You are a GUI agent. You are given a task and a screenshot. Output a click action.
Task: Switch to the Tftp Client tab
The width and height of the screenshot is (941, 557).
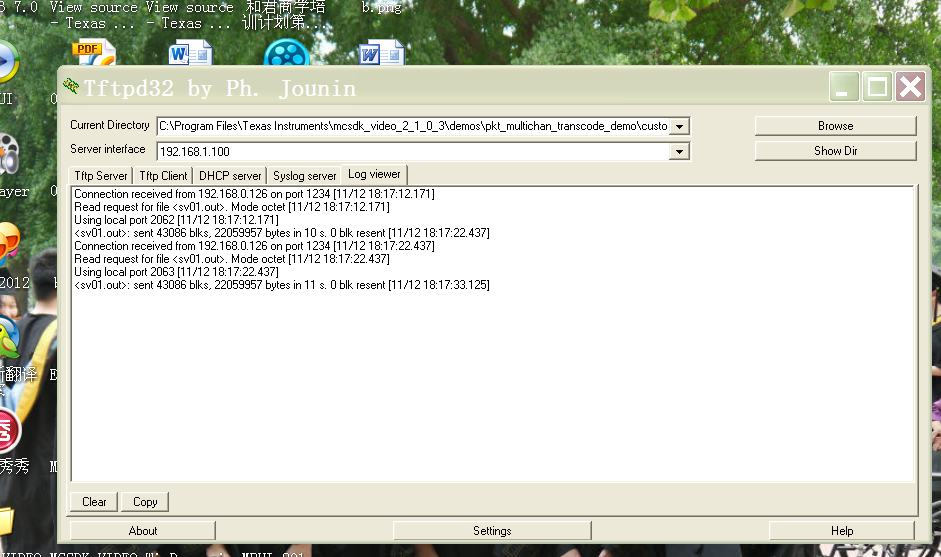pos(163,176)
